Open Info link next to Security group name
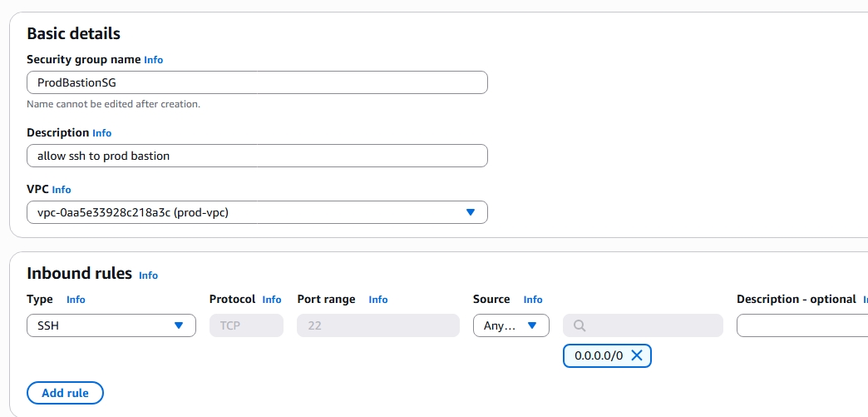 pos(153,60)
